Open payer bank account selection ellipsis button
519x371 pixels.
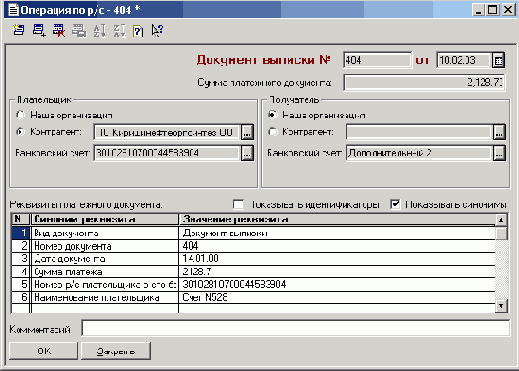click(247, 153)
